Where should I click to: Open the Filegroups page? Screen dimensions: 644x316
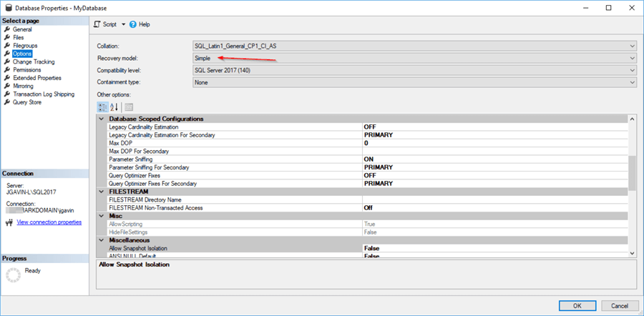pos(25,46)
